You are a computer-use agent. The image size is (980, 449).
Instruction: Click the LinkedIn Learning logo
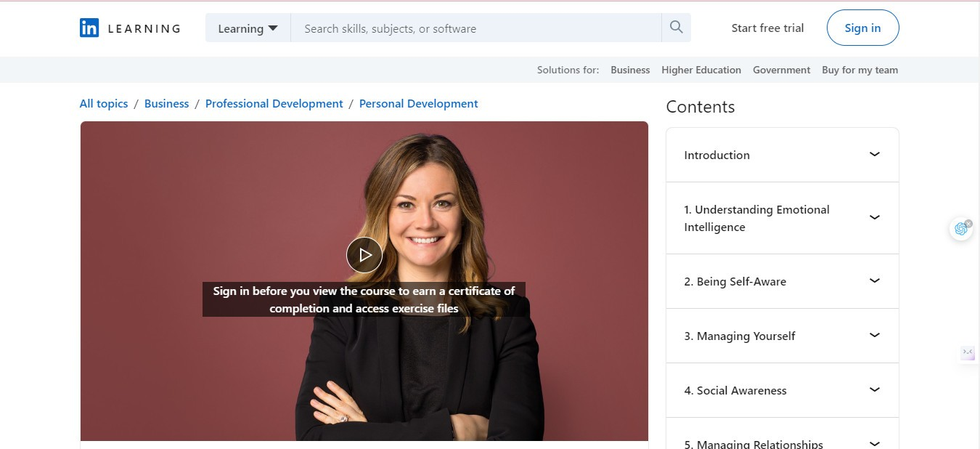(130, 28)
